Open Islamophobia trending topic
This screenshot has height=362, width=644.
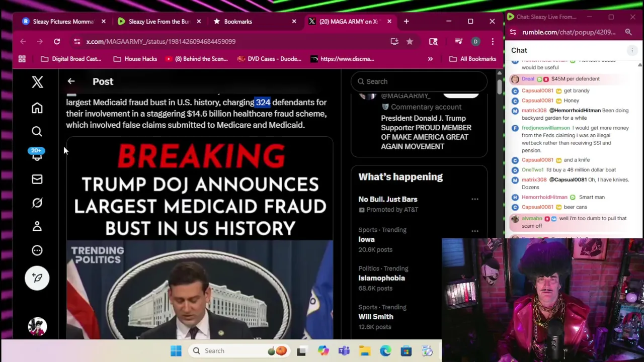[381, 278]
